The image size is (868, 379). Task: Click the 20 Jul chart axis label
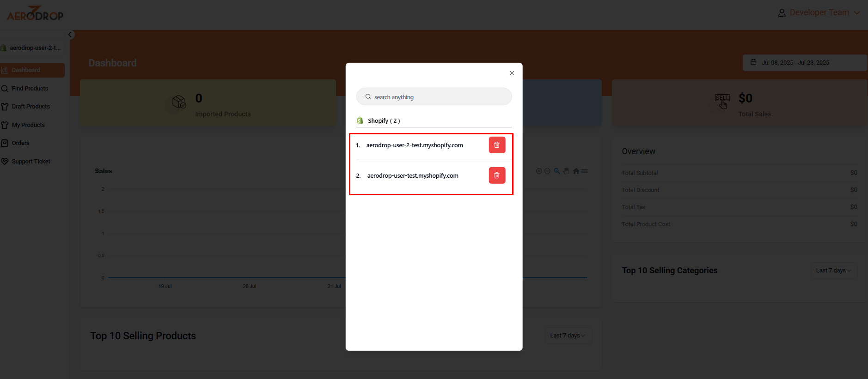tap(250, 287)
